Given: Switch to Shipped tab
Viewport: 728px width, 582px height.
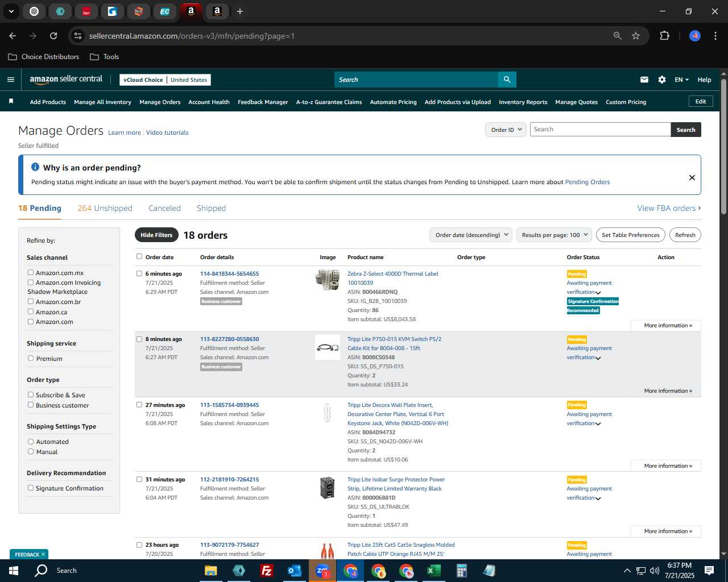Looking at the screenshot, I should [x=211, y=208].
